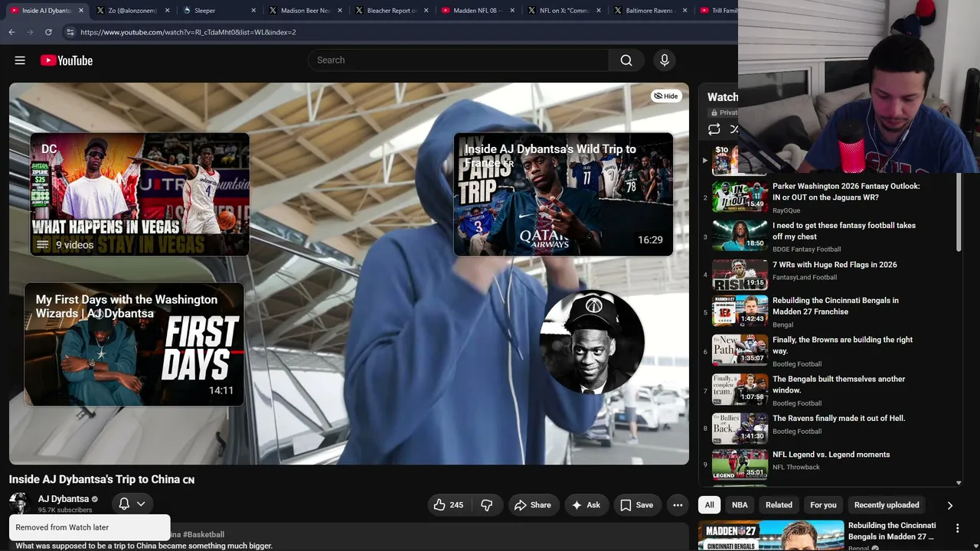
Task: Select the NBA filter chip
Action: tap(740, 505)
